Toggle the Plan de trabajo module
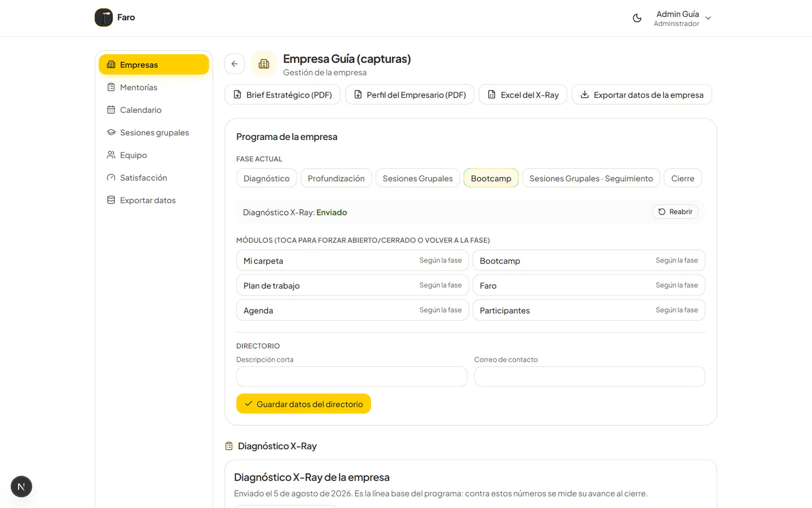The width and height of the screenshot is (812, 508). [352, 286]
